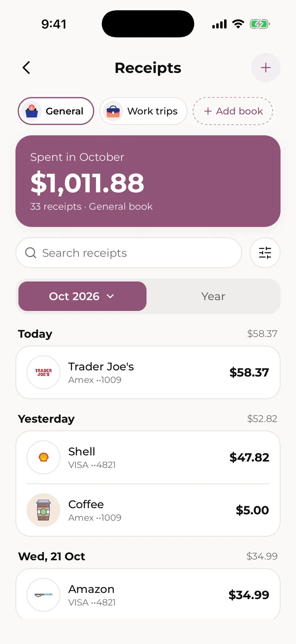Tap the back arrow icon
This screenshot has width=296, height=644.
pyautogui.click(x=26, y=68)
